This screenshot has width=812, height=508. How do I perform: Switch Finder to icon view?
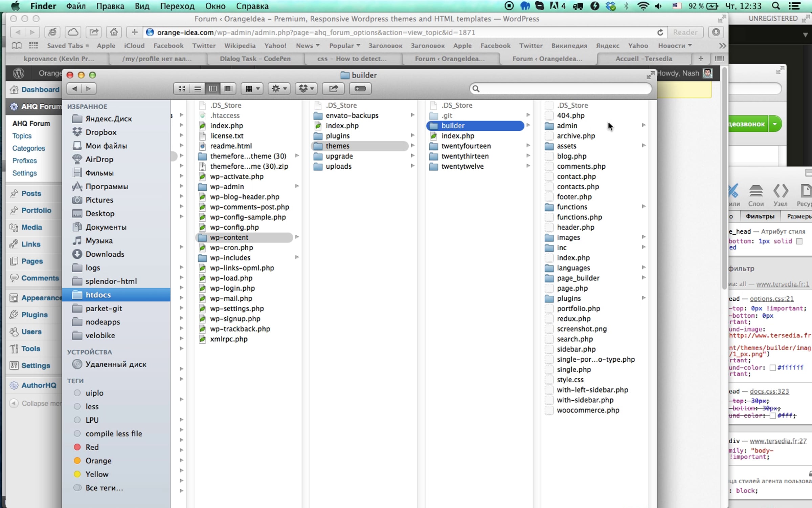[182, 89]
